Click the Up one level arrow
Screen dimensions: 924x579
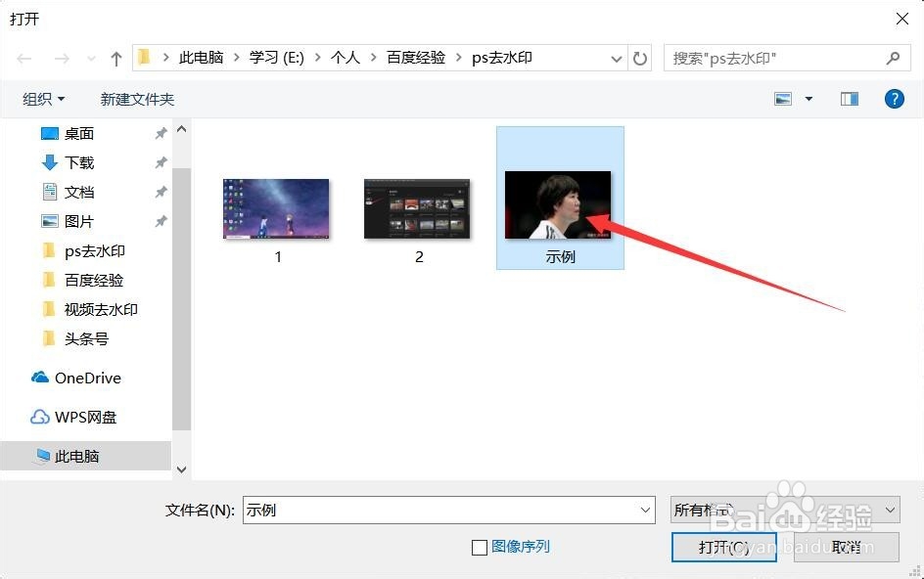click(115, 58)
